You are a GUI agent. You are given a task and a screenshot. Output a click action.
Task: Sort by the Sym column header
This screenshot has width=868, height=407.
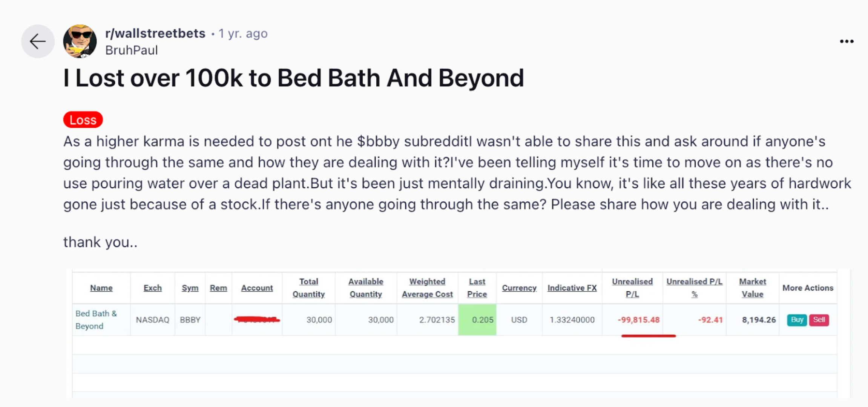[190, 288]
